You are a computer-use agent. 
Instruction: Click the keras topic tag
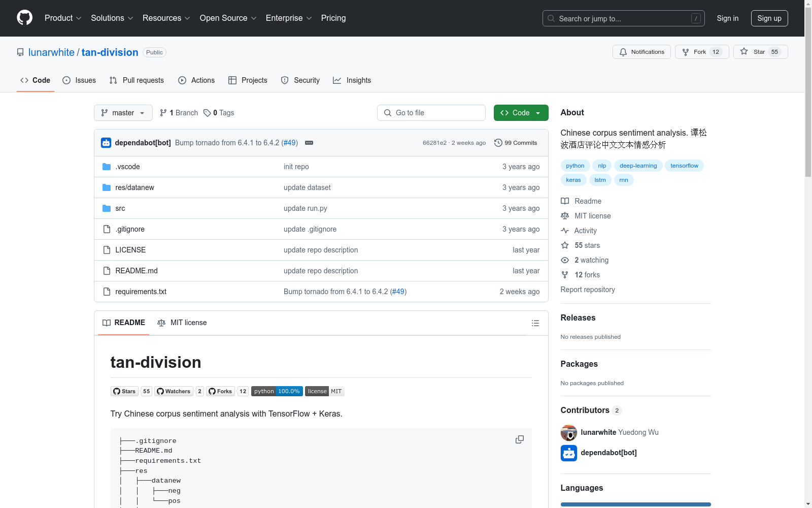[x=573, y=180]
